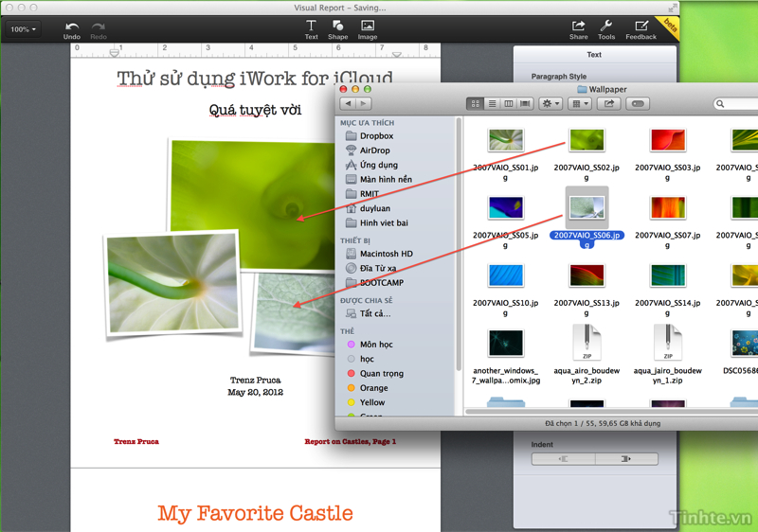This screenshot has width=758, height=532.
Task: Click the Finder search field
Action: (x=735, y=103)
